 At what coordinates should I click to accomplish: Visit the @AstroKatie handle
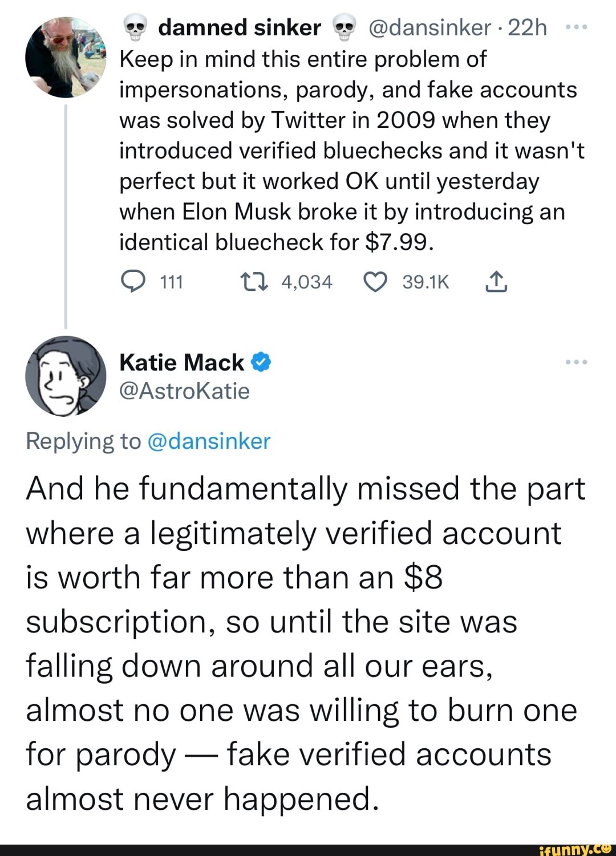[x=184, y=391]
